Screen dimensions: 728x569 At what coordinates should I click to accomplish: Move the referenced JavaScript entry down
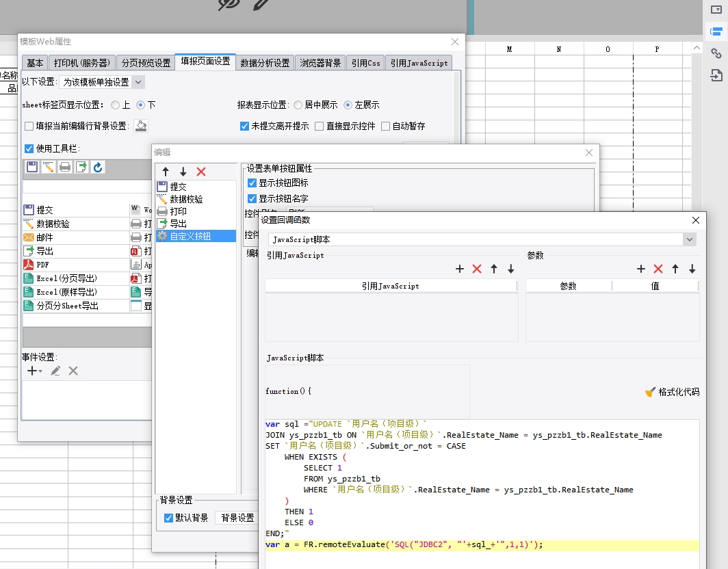(510, 269)
